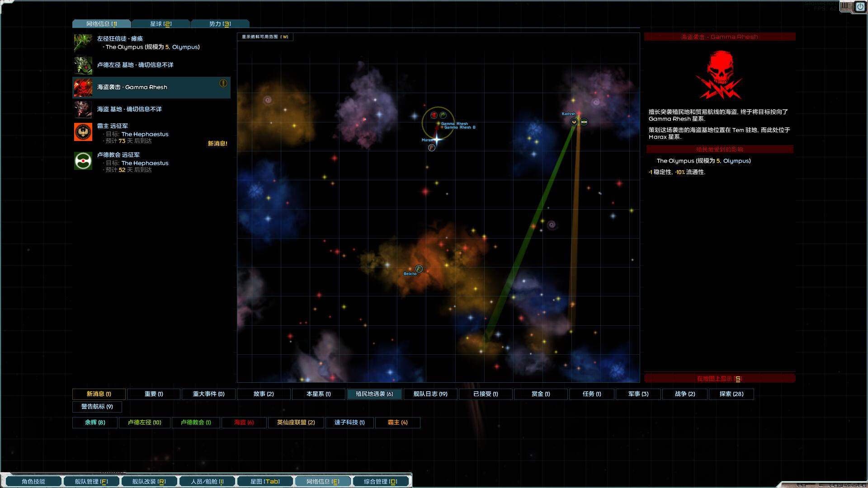
Task: Toggle the 探索 (28) filter
Action: click(x=731, y=394)
